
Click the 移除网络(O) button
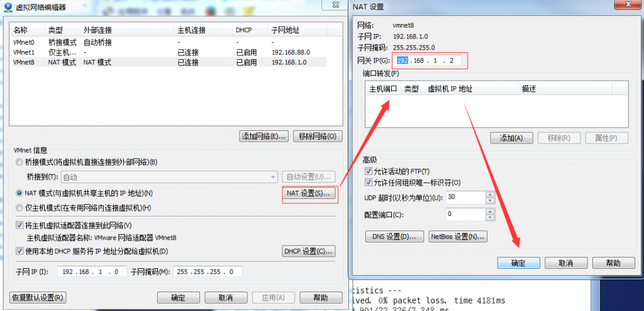coord(318,137)
